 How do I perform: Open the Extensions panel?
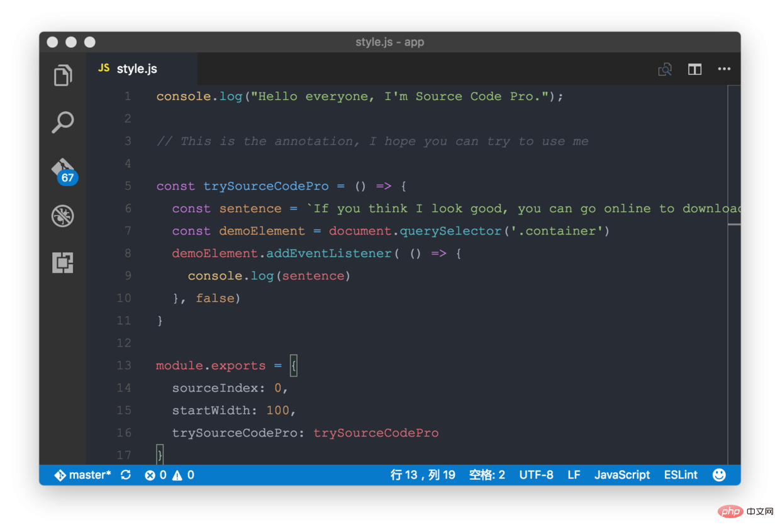click(x=62, y=262)
